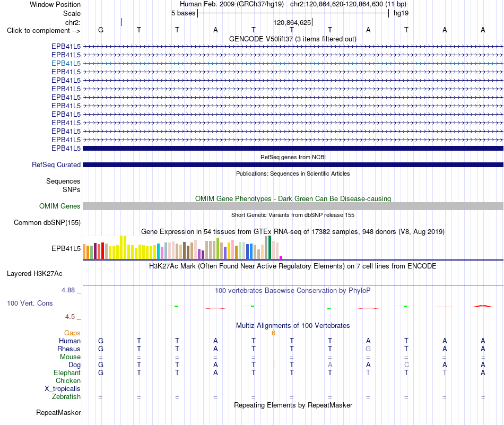Open the 'H3K27Ac Mark' ENCODE track title
The width and height of the screenshot is (504, 425).
pos(293,266)
